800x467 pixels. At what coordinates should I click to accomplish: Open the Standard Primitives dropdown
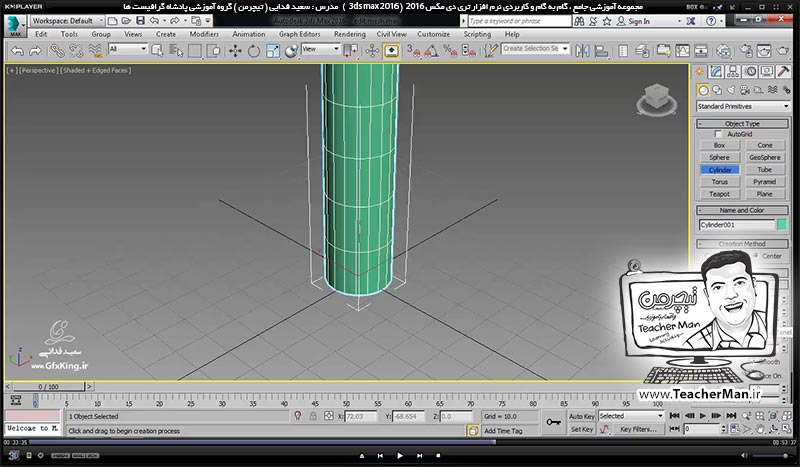pyautogui.click(x=743, y=106)
